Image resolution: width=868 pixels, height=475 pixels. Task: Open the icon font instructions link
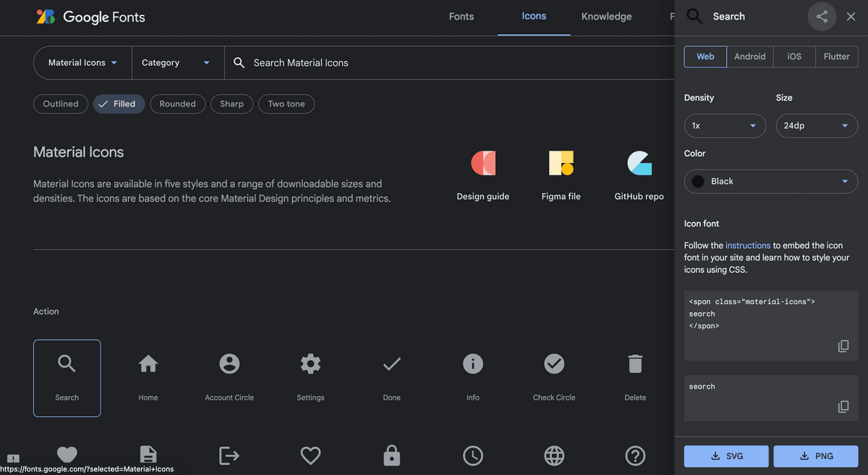click(747, 245)
